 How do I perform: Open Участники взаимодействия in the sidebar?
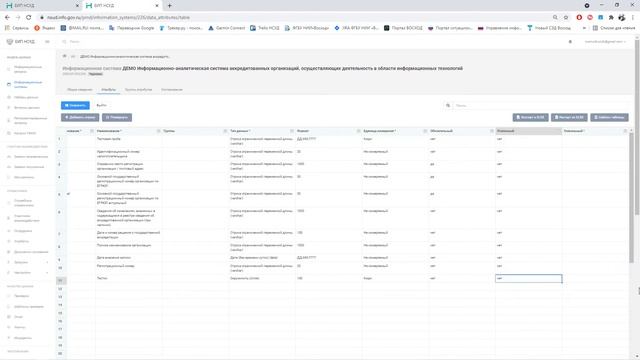pos(27,218)
